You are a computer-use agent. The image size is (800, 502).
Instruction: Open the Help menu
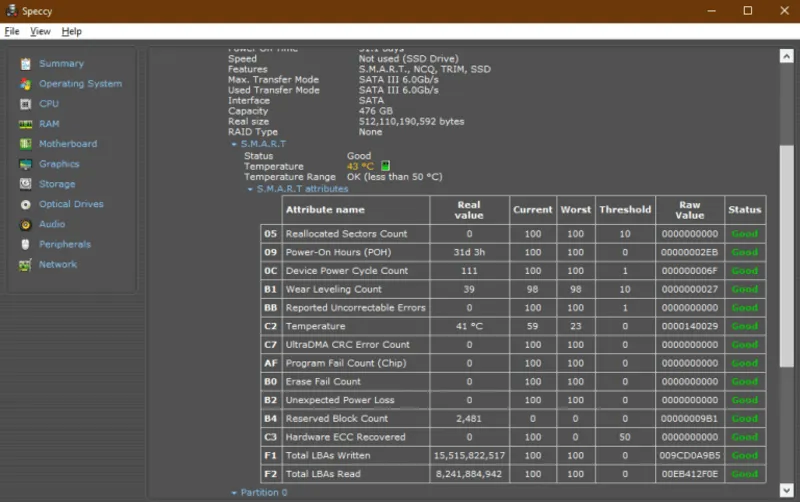click(71, 31)
